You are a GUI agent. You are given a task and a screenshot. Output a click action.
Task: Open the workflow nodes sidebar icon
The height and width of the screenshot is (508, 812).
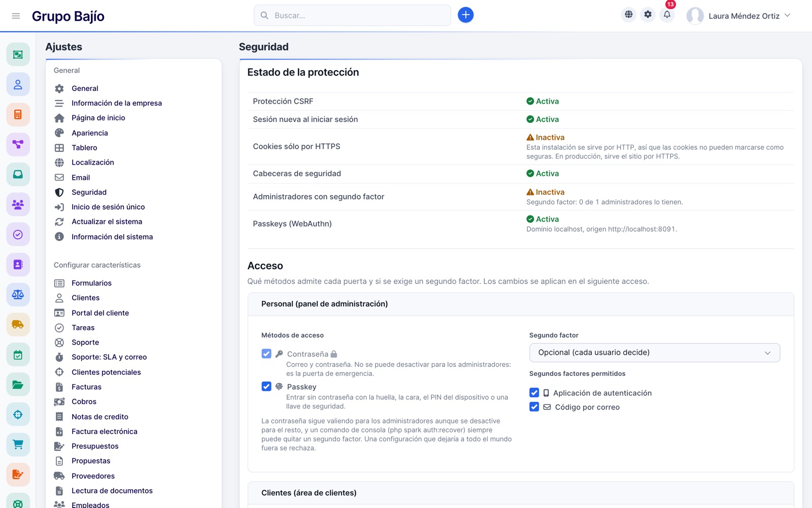coord(18,144)
